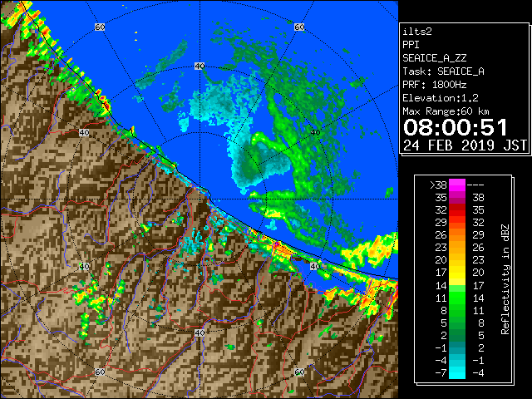This screenshot has width=532, height=399.
Task: Click the '---' legend label
Action: (x=475, y=185)
